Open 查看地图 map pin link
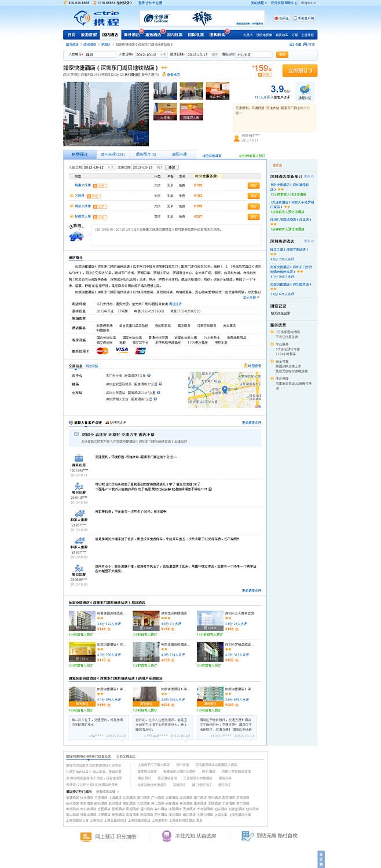Image resolution: width=381 pixels, height=868 pixels. 171,75
